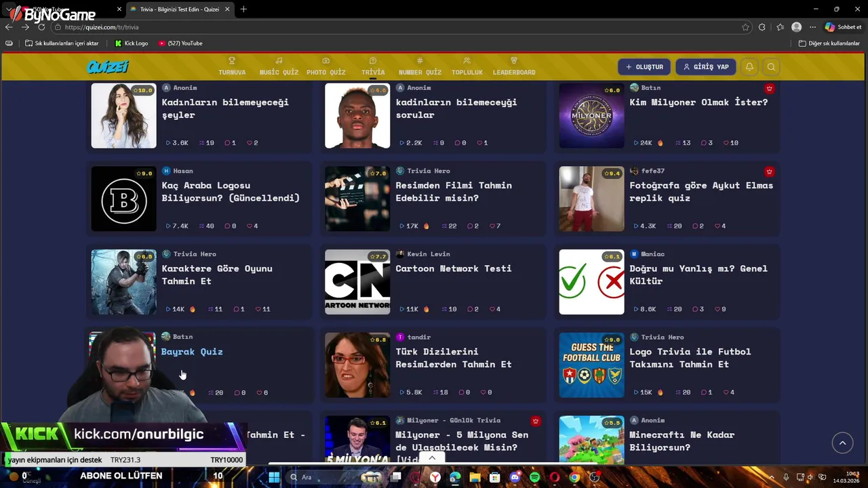Open 'Logo Trivia ile Futbol Takımını Tahmin Et'
Viewport: 868px width, 488px height.
(x=690, y=358)
